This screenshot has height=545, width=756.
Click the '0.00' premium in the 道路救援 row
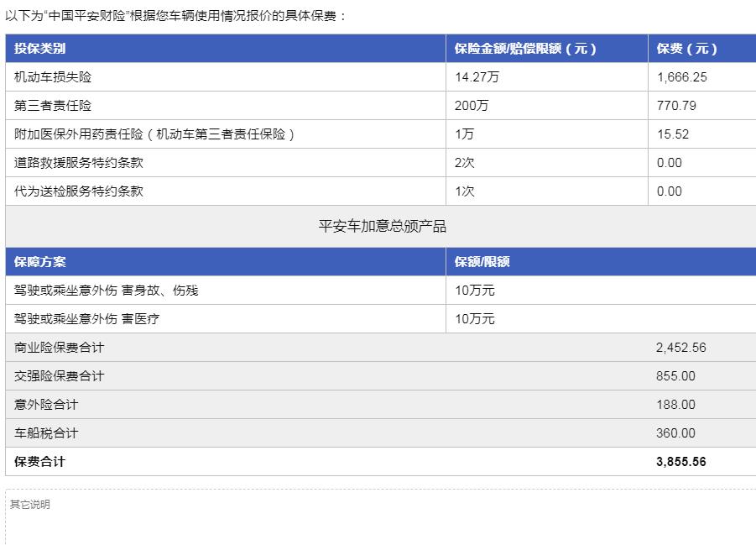tap(670, 162)
